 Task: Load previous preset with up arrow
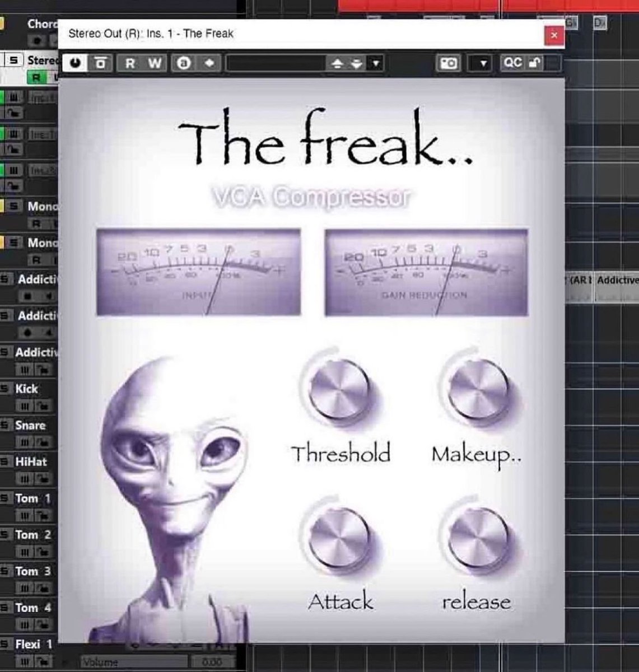337,64
